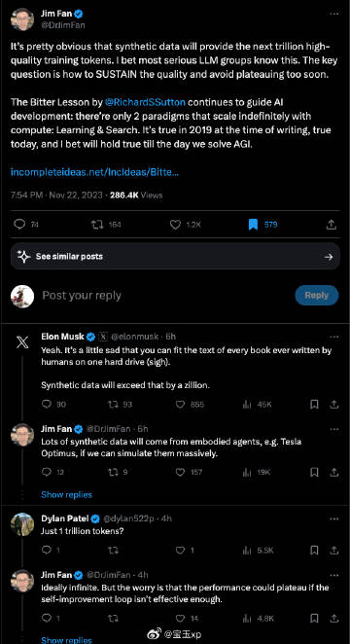Click the Post your reply field
Image resolution: width=350 pixels, height=644 pixels.
164,296
